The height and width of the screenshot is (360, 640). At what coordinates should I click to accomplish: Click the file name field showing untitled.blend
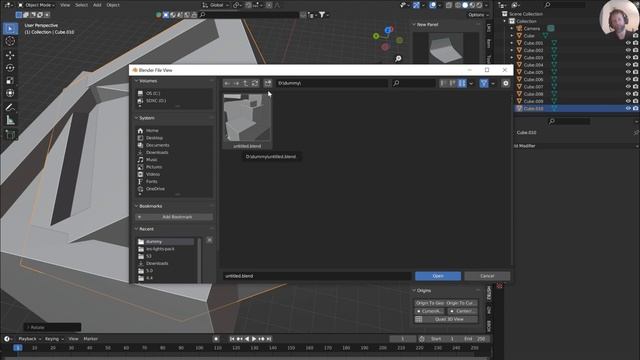[317, 276]
